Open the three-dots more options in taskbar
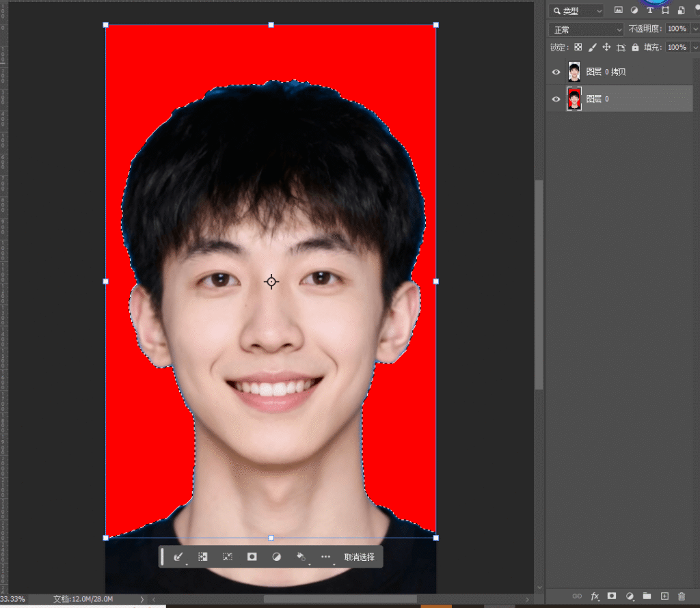 tap(325, 557)
